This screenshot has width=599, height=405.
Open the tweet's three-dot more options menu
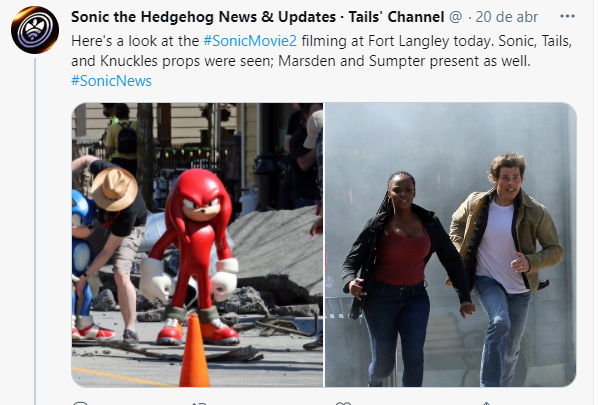567,16
